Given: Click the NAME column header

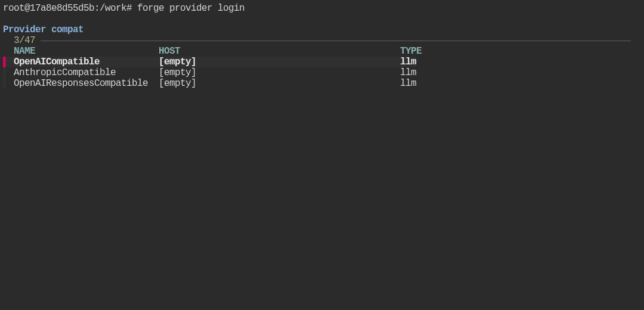Looking at the screenshot, I should point(24,51).
